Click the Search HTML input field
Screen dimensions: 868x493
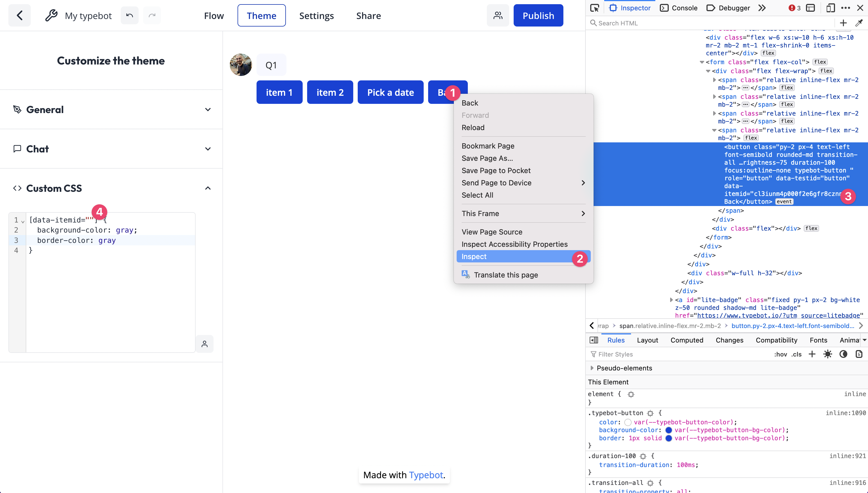[x=712, y=23]
